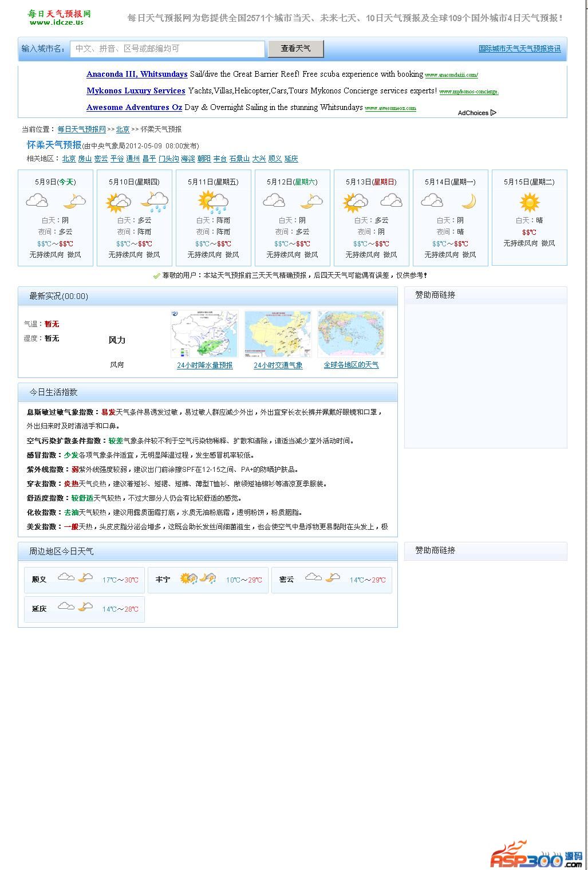Click the night shower icon for 5月10日

[x=155, y=202]
